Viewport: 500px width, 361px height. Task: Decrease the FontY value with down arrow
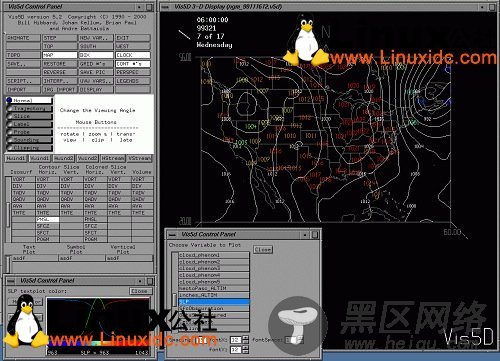tap(246, 352)
